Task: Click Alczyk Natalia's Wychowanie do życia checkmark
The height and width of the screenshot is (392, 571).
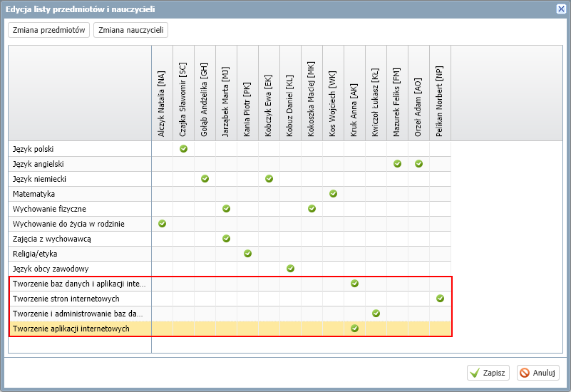Action: click(x=162, y=224)
